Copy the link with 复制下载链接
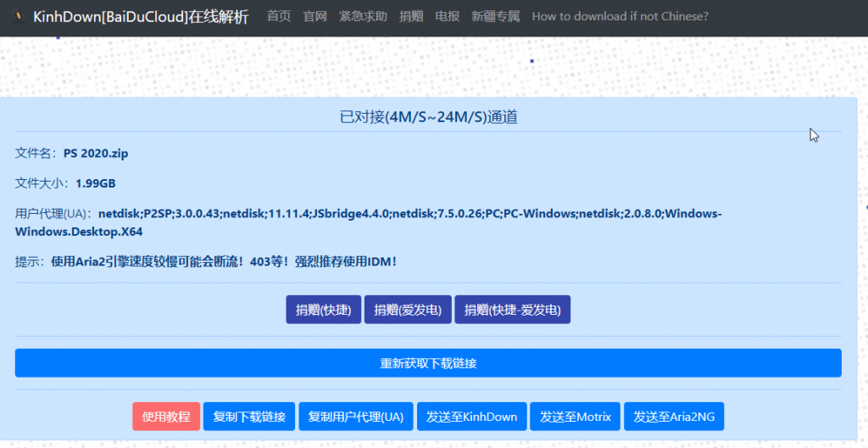The image size is (868, 448). [x=249, y=417]
